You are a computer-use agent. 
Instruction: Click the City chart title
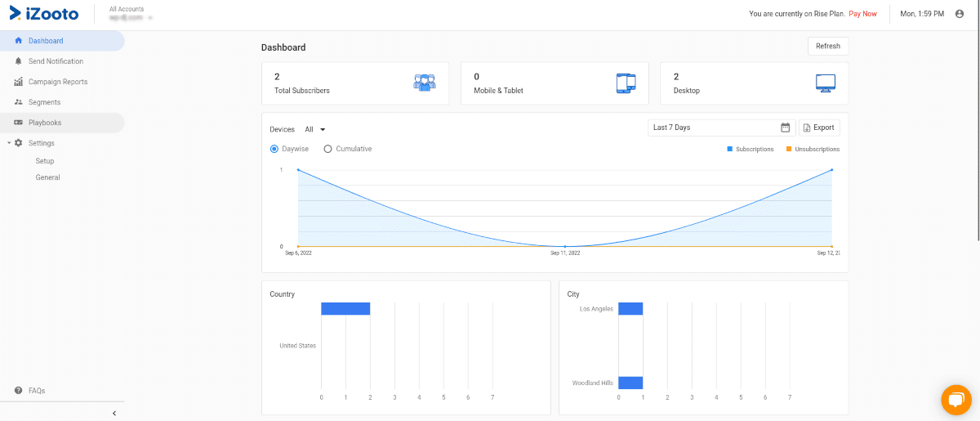click(x=573, y=294)
